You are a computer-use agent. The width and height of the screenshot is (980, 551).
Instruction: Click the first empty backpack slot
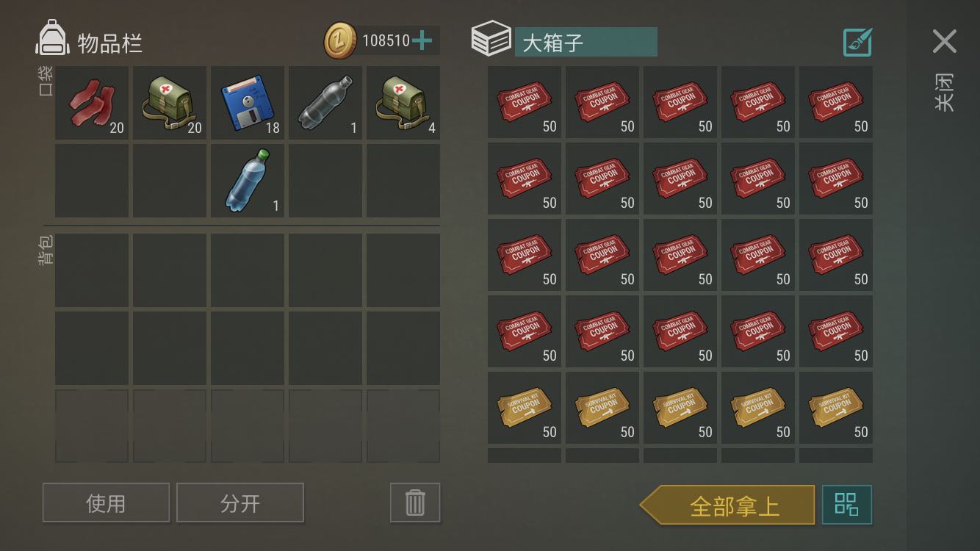click(92, 270)
